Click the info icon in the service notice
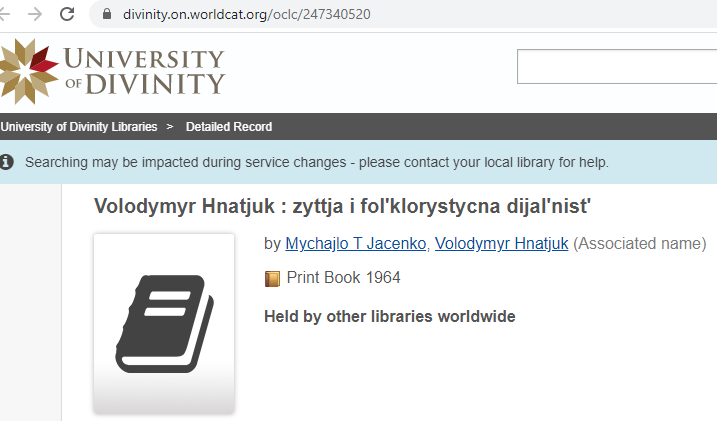 point(7,162)
